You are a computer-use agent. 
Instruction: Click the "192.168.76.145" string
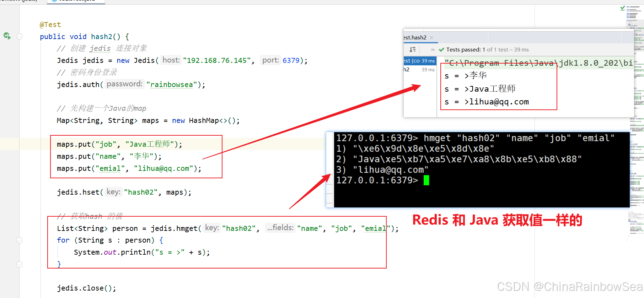[217, 60]
